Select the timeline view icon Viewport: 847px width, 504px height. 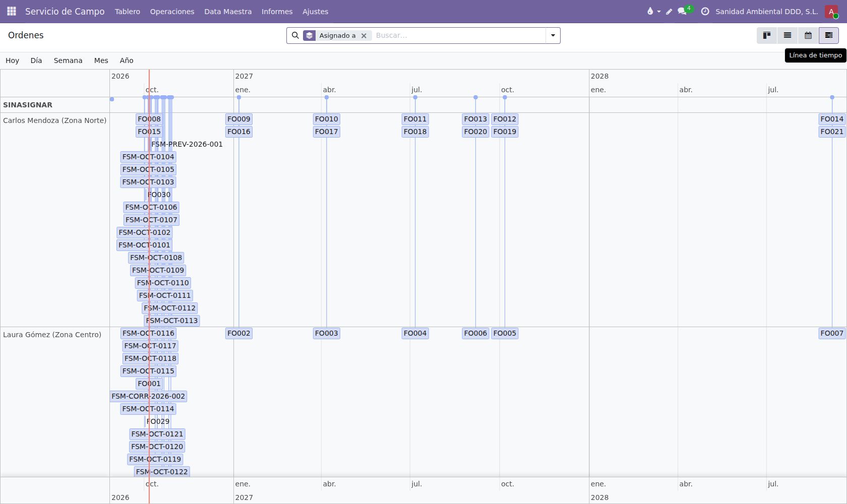(829, 35)
